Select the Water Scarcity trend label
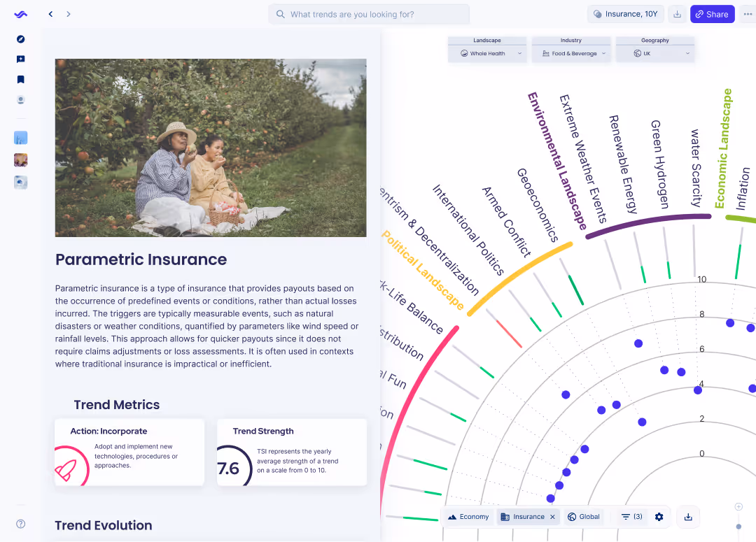Screen dimensions: 756x542 point(696,168)
